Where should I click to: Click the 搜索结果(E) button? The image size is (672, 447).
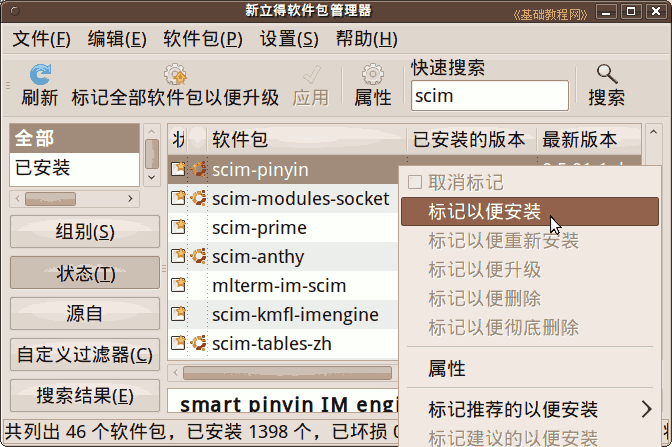tap(85, 395)
